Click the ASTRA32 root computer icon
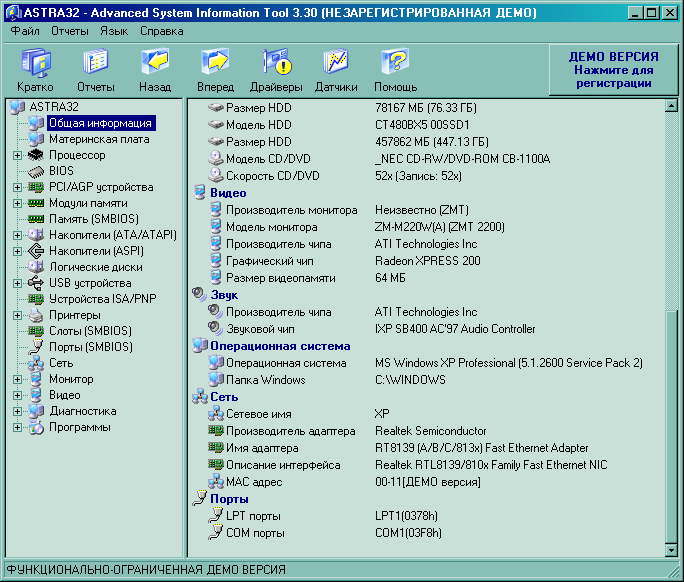Viewport: 684px width, 582px height. (x=17, y=107)
